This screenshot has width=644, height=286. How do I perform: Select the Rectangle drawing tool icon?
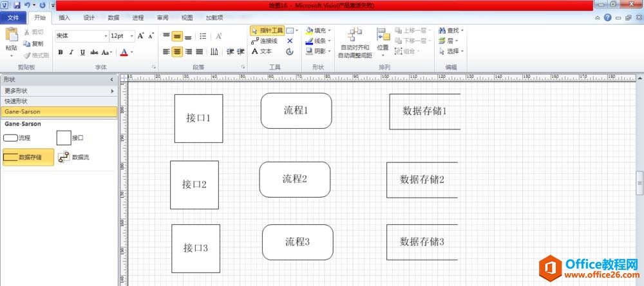pos(290,30)
